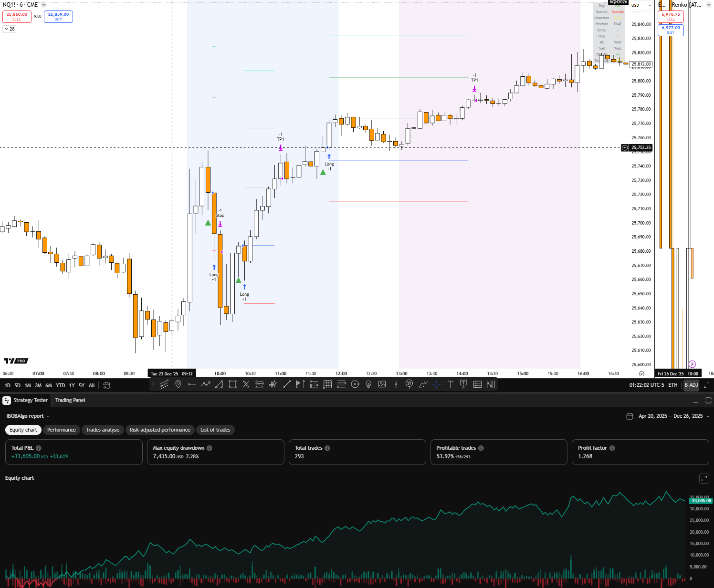Select the XABCD pattern tool
The height and width of the screenshot is (588, 714).
click(246, 384)
